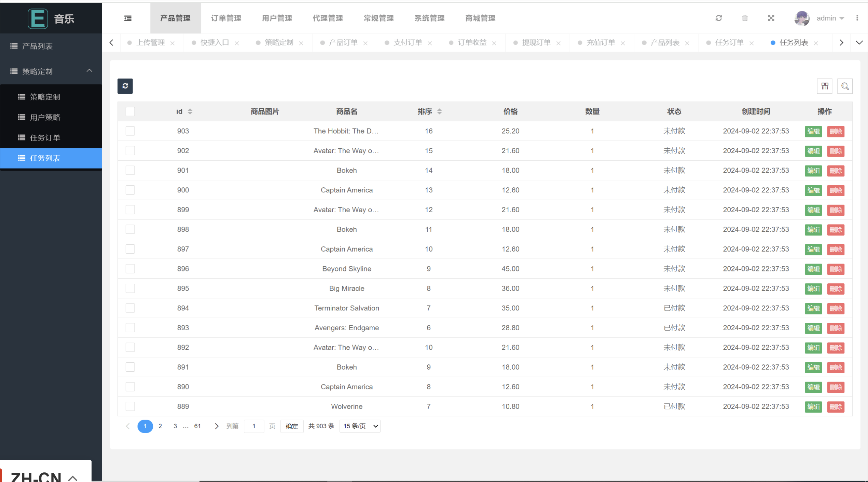This screenshot has height=482, width=868.
Task: Click the refresh icon in top header
Action: coord(719,18)
